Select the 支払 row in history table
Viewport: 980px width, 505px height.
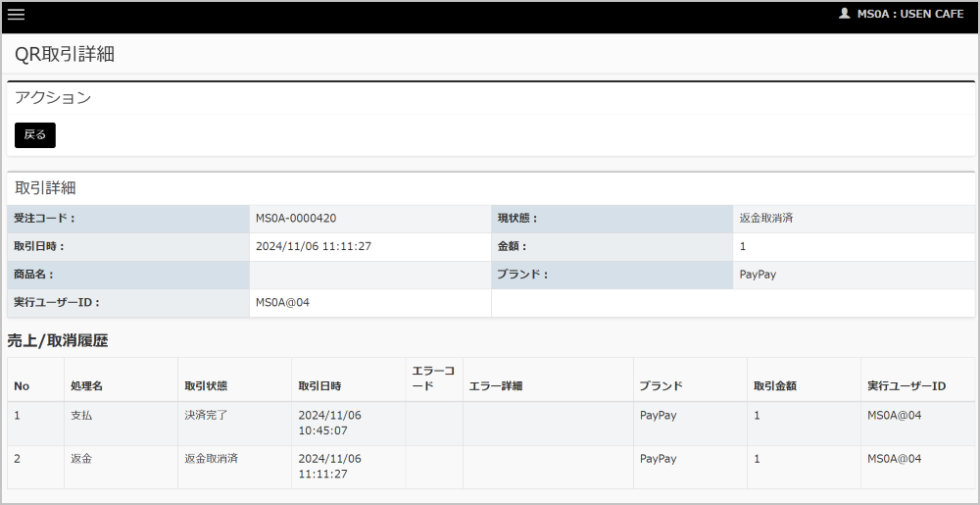[81, 416]
